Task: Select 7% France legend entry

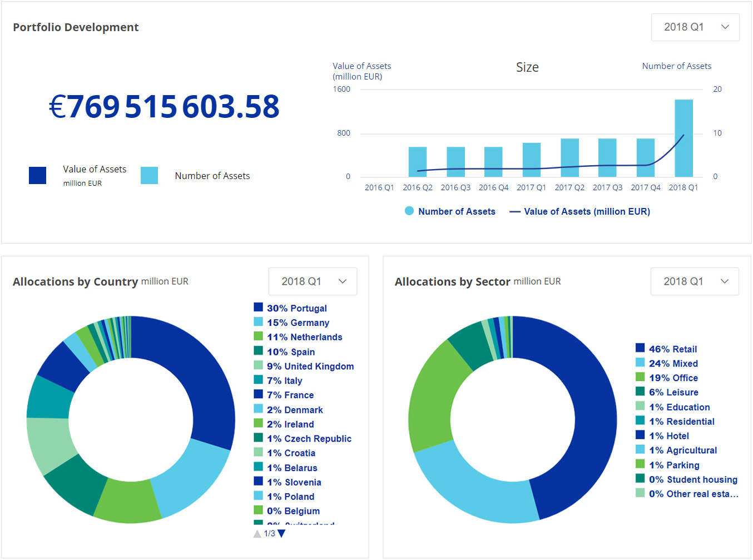Action: click(284, 395)
